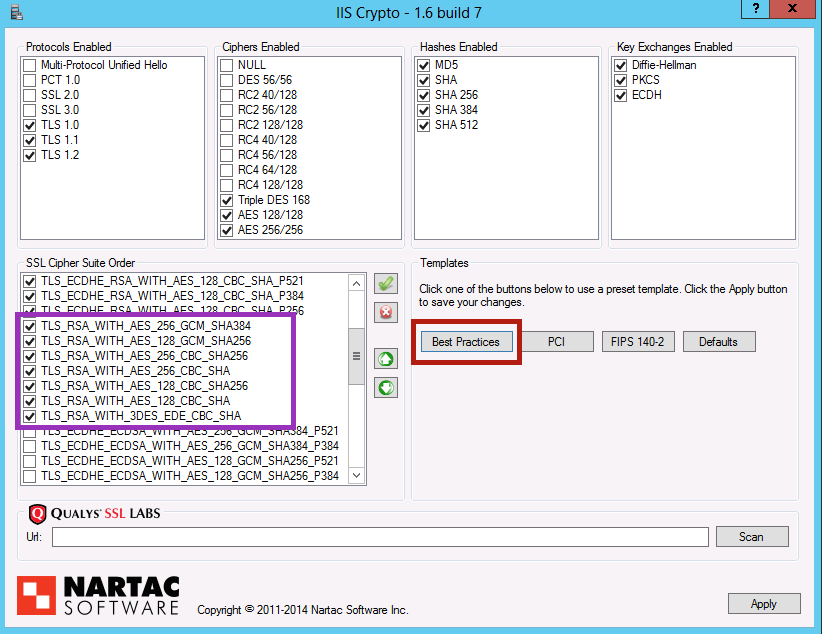The width and height of the screenshot is (822, 634).
Task: Move cipher suite up with green arrow
Action: click(386, 359)
